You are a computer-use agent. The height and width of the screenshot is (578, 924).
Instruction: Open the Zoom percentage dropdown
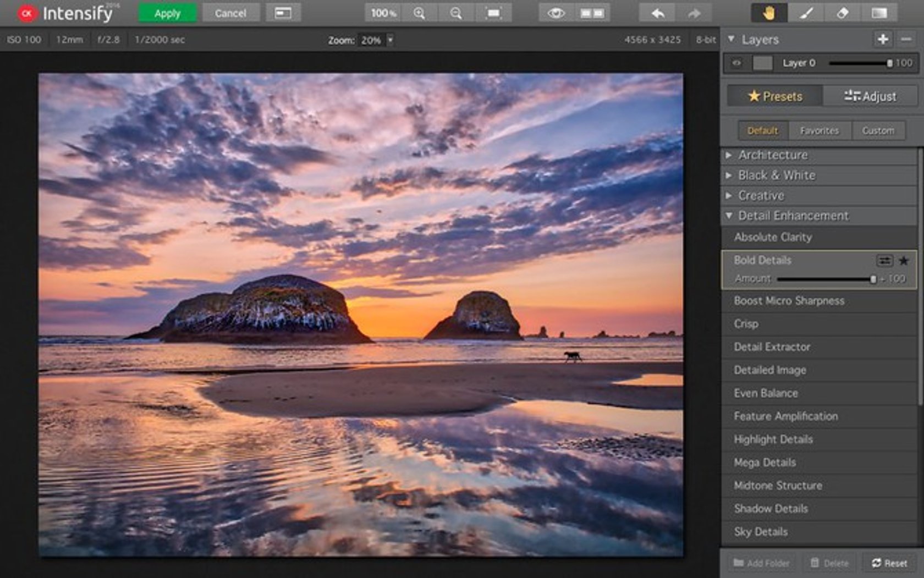point(390,40)
